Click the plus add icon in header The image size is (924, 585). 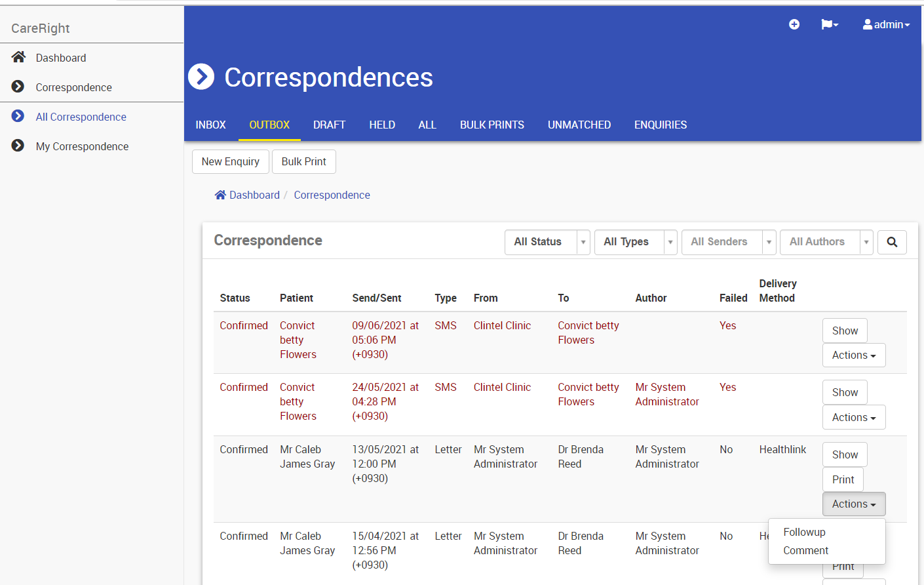pyautogui.click(x=794, y=24)
